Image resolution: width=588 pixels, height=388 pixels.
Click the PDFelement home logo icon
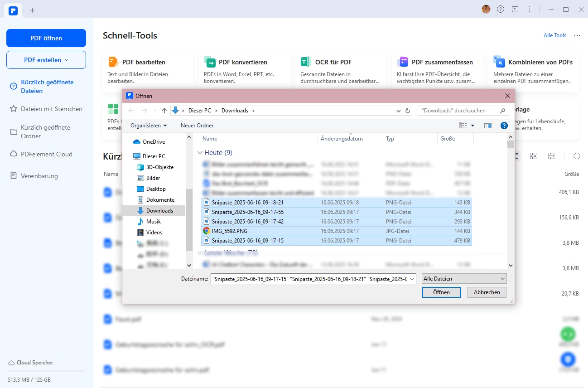pos(13,10)
